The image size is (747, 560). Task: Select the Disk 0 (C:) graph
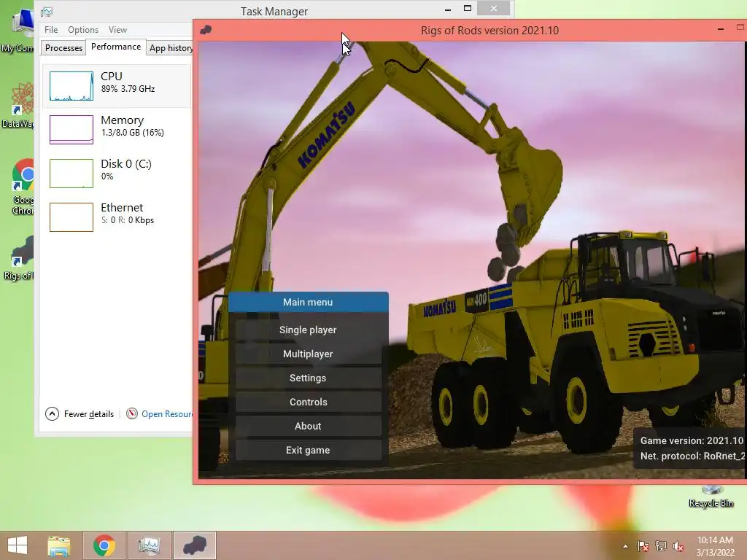(117, 173)
